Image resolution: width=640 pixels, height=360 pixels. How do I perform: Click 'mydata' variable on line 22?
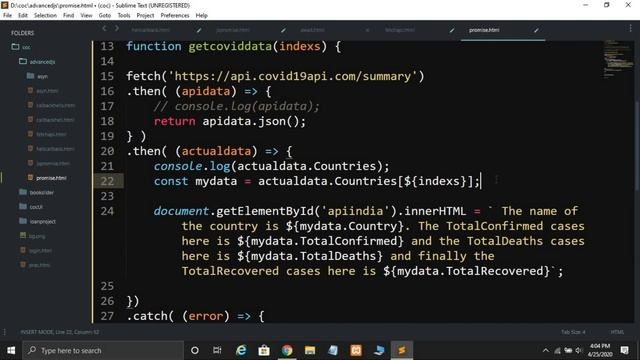click(216, 181)
